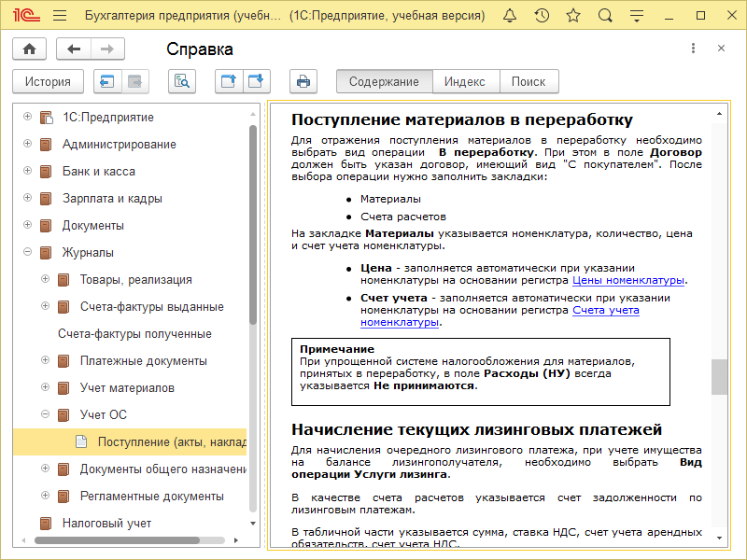
Task: Expand Платежные документы node
Action: [x=45, y=360]
